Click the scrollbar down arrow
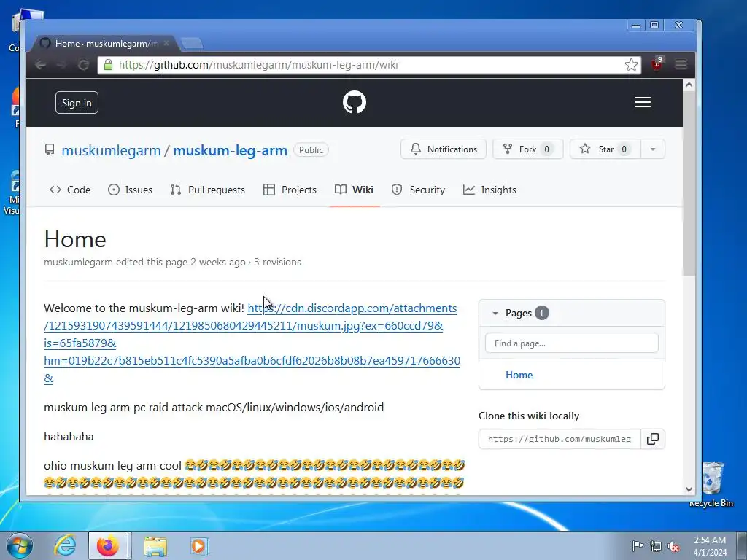The image size is (747, 560). pos(689,489)
